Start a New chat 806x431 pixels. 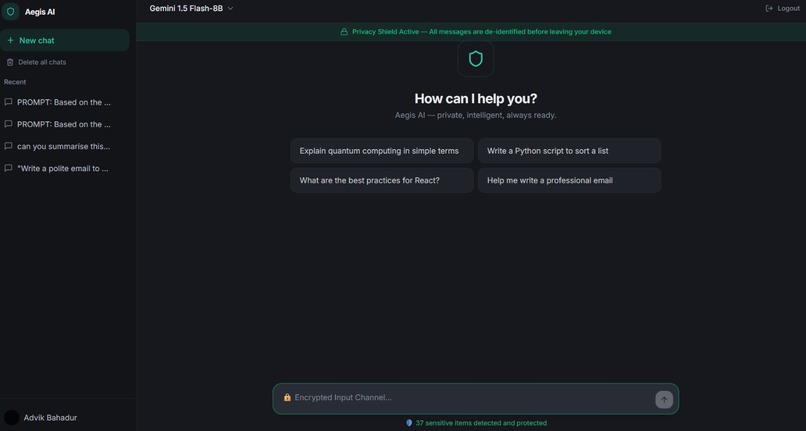point(65,40)
